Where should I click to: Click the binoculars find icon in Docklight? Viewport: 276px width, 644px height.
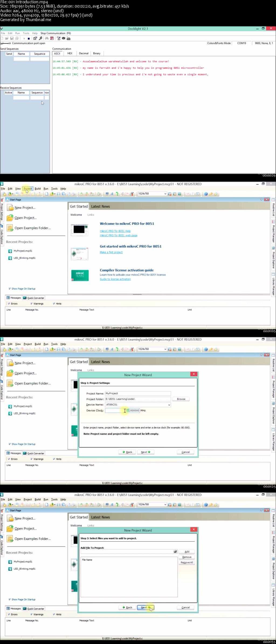point(47,38)
